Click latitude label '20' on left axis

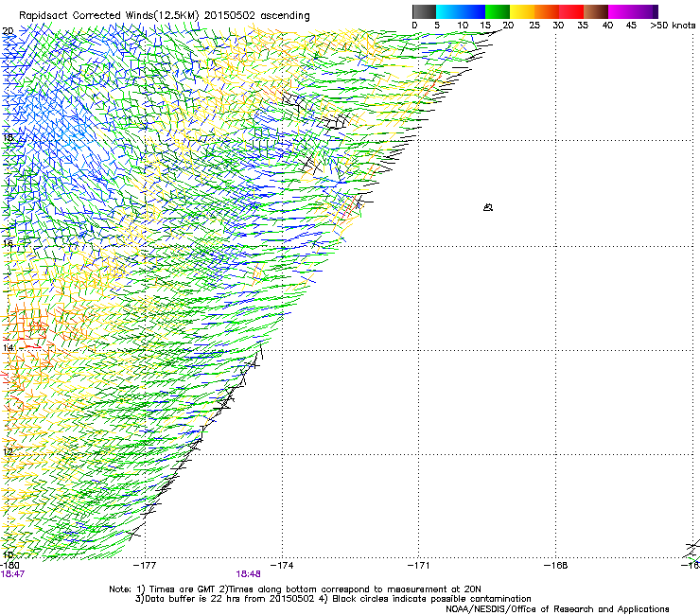(x=8, y=31)
